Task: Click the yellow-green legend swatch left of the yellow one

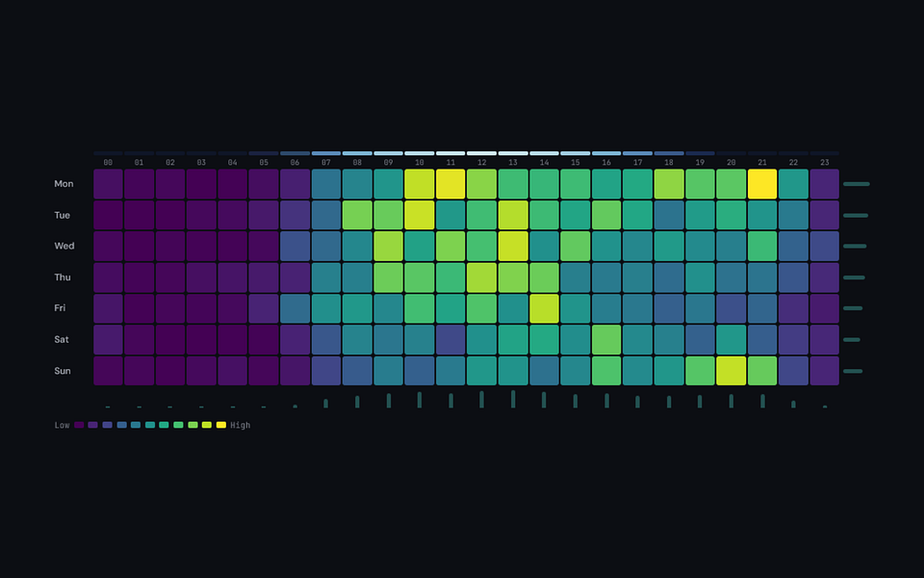Action: point(207,425)
